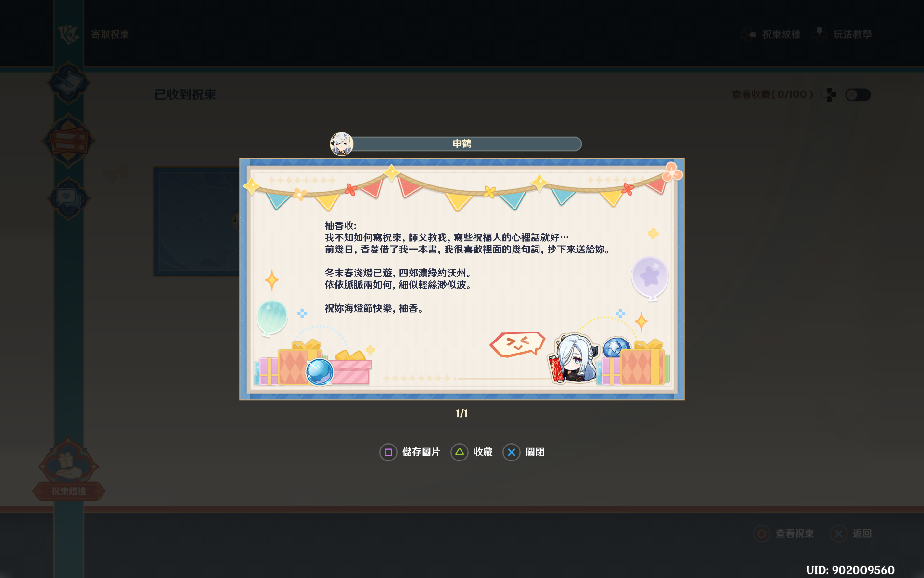Open the chat-heart tab in sidebar
The image size is (924, 578).
tap(68, 198)
